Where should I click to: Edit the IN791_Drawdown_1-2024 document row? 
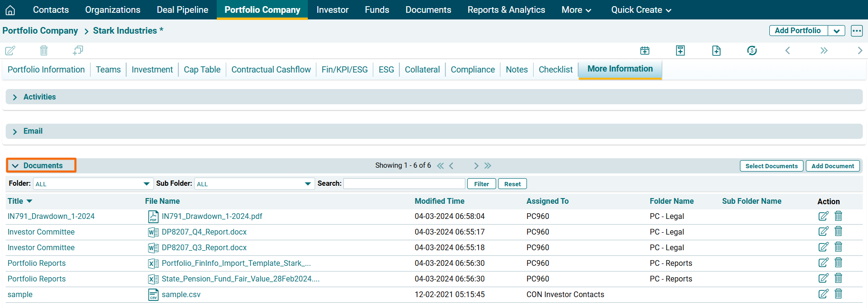click(823, 216)
